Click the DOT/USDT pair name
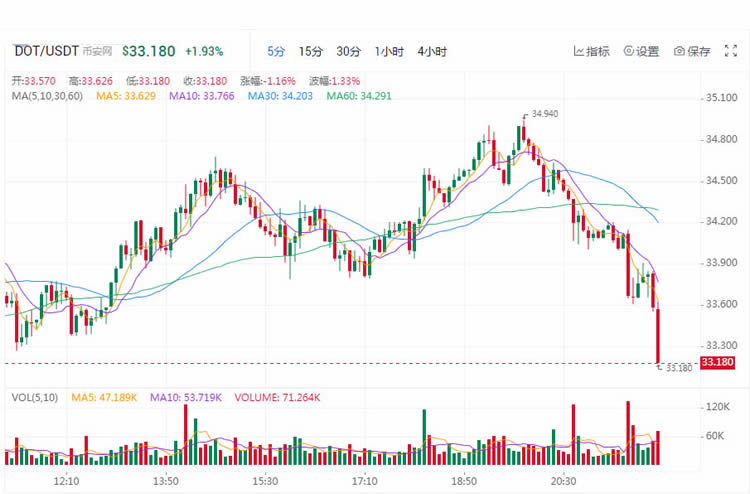This screenshot has width=750, height=494. tap(46, 51)
